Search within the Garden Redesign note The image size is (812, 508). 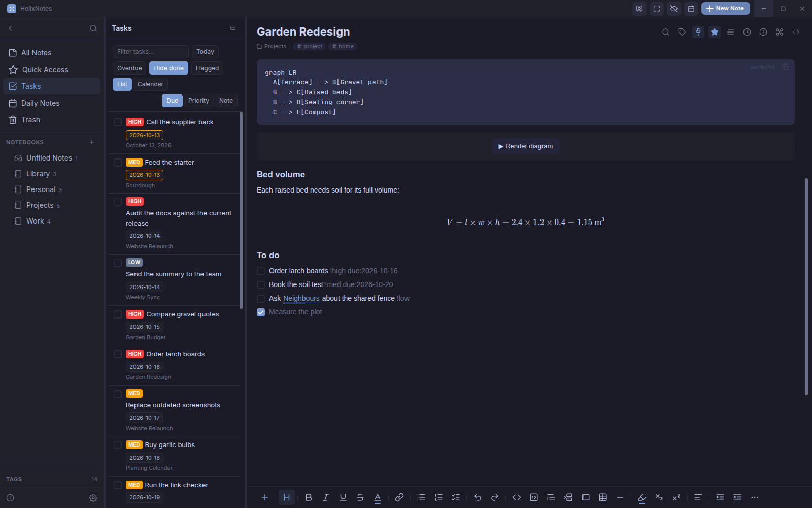click(x=666, y=32)
